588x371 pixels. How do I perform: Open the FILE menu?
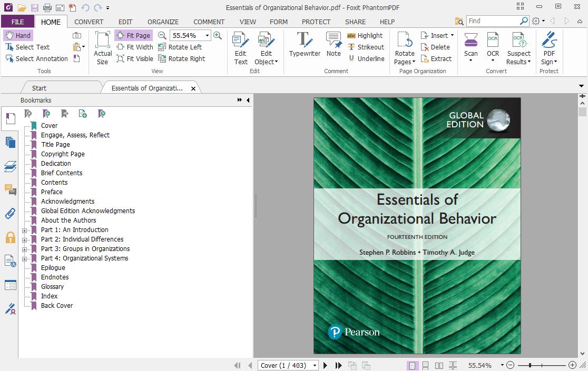coord(17,22)
